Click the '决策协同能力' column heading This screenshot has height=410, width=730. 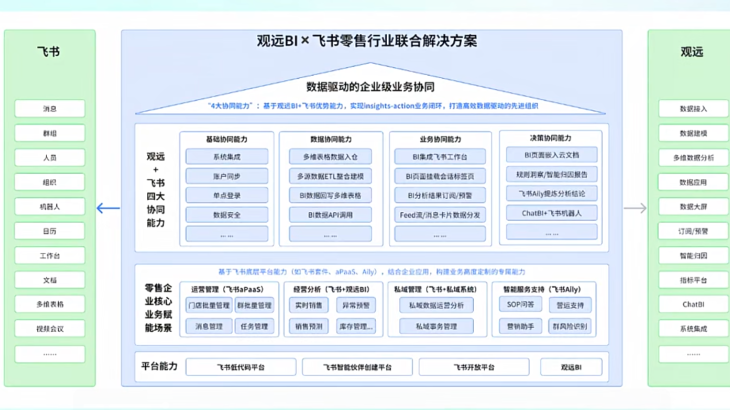pyautogui.click(x=551, y=138)
